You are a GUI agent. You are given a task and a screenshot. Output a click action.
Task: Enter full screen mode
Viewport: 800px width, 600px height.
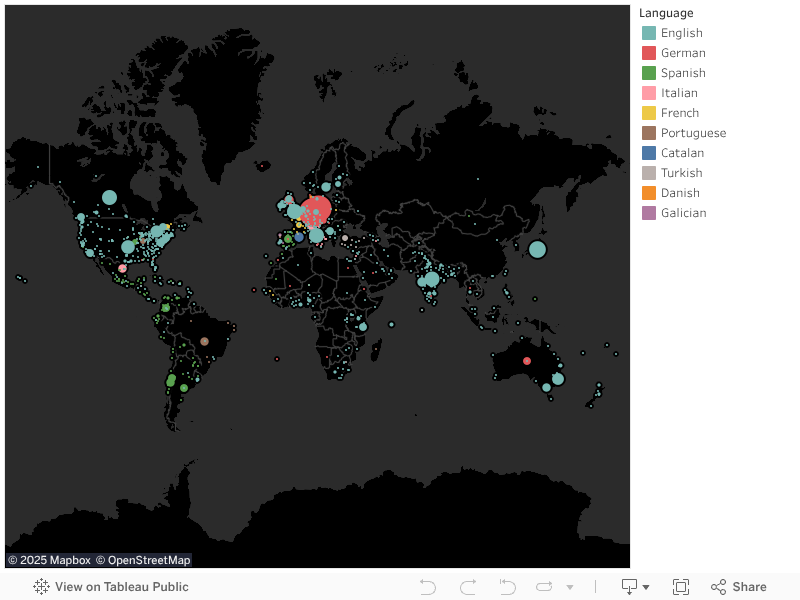(x=681, y=587)
